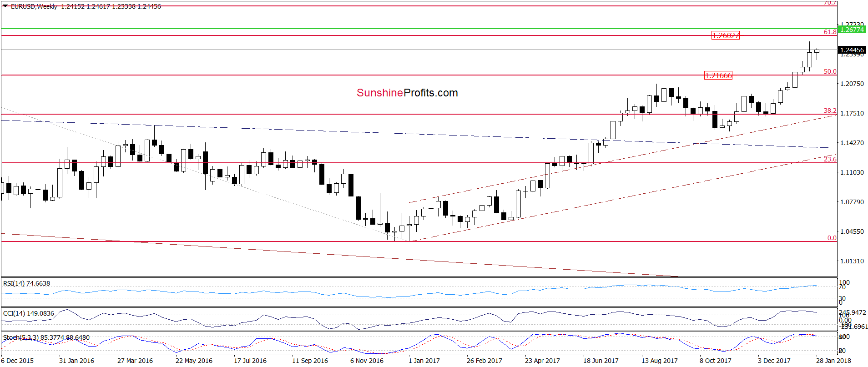Screen dimensions: 868x367
Task: Click the 18 Jun 2017 date label
Action: [601, 361]
